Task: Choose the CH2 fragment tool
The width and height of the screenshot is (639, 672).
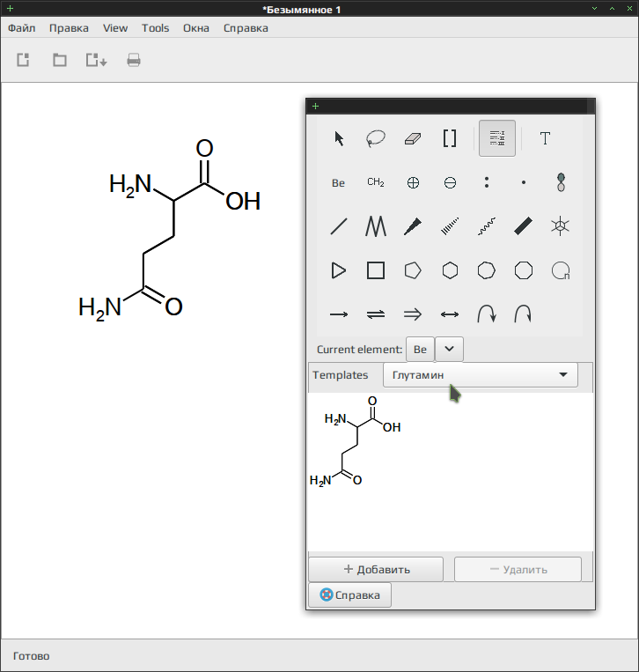Action: (x=376, y=182)
